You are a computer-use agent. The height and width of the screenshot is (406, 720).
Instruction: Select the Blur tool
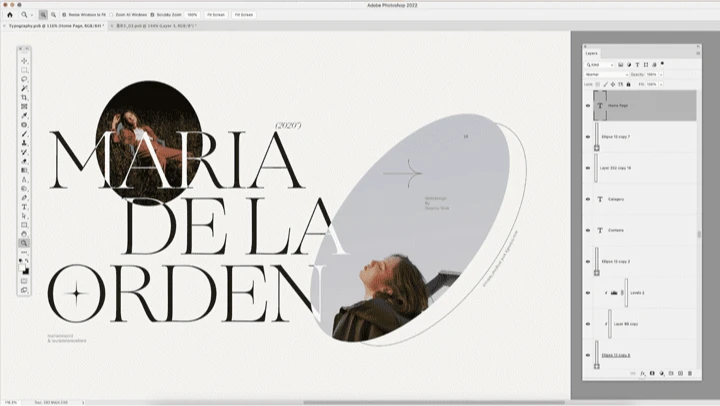pos(24,180)
